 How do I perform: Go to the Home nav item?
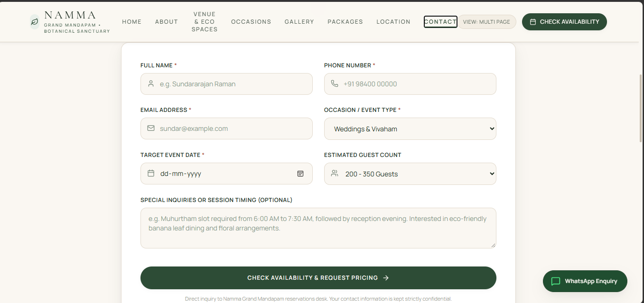[x=132, y=22]
